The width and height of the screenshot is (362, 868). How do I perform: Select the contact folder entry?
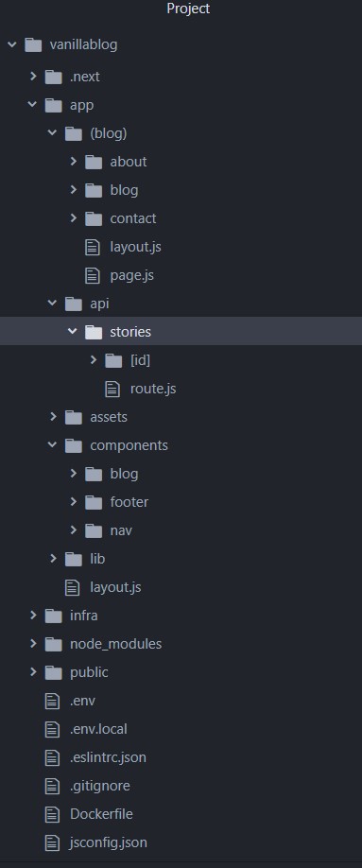coord(181,218)
